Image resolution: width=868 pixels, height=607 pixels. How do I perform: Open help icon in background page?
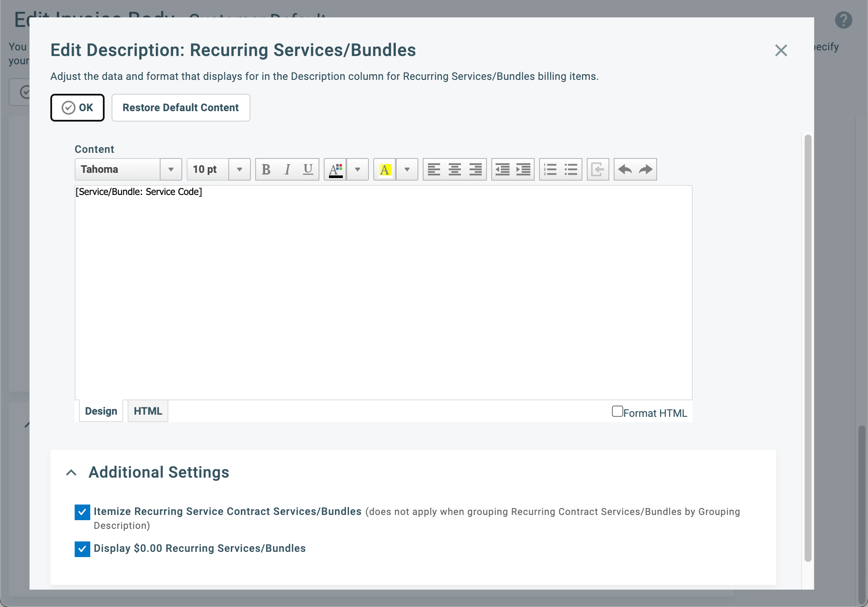pos(844,20)
